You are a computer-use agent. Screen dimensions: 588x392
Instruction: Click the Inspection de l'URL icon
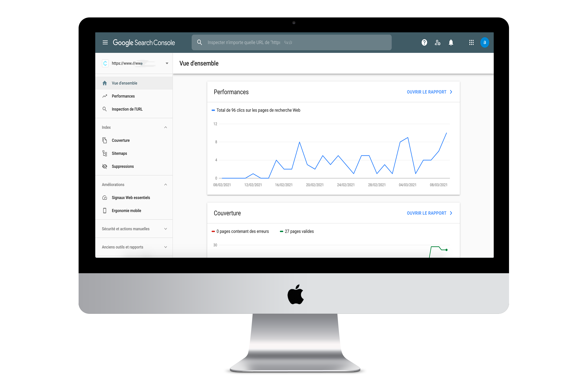[104, 109]
